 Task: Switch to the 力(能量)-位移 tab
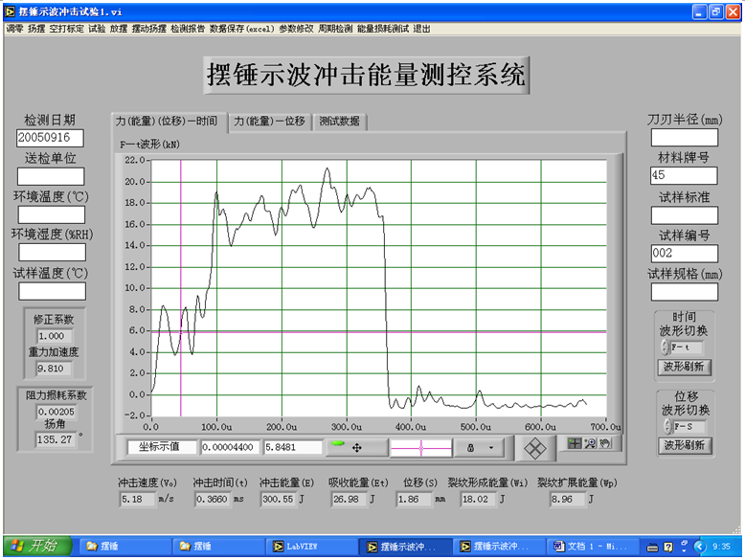click(269, 122)
